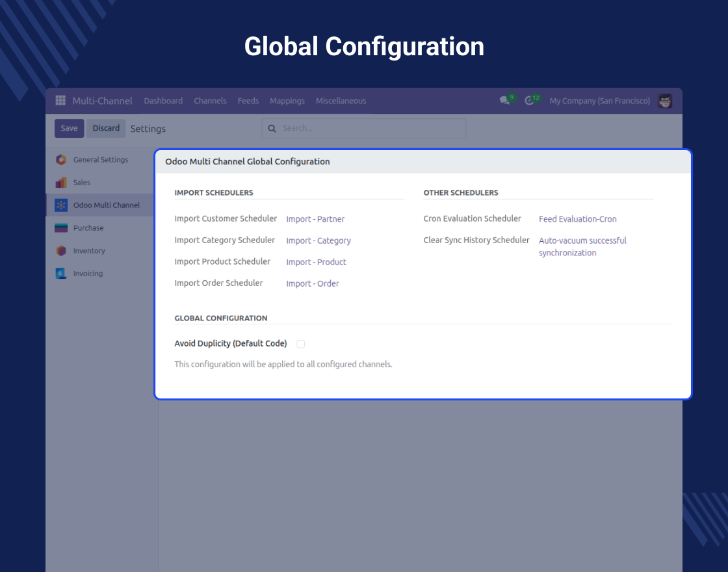Open the apps grid menu icon

(x=60, y=101)
